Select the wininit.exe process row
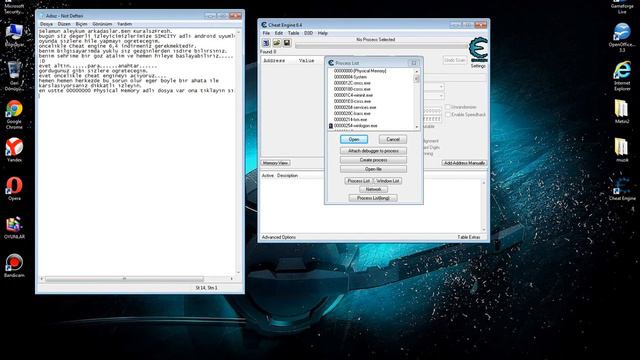The height and width of the screenshot is (360, 640). click(x=353, y=96)
